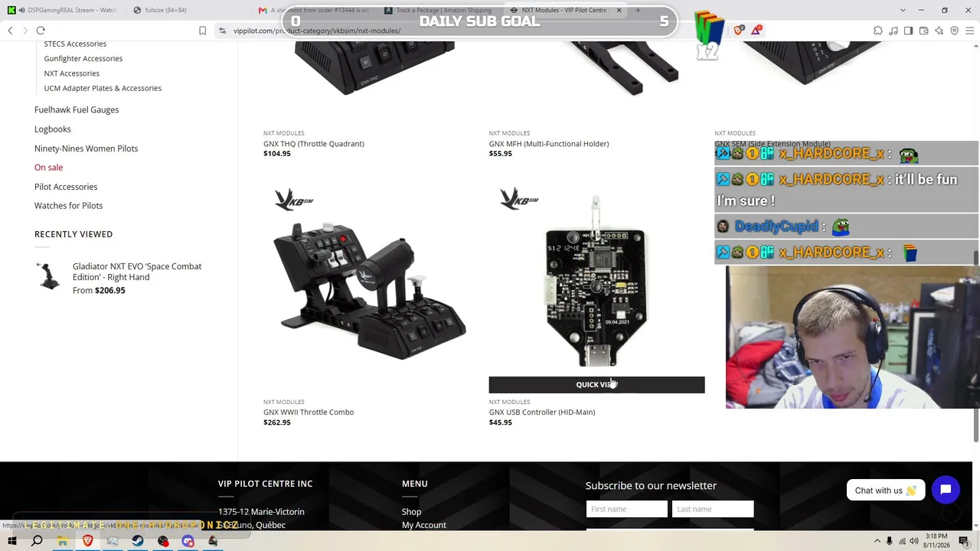Click the First name newsletter field

tap(626, 509)
